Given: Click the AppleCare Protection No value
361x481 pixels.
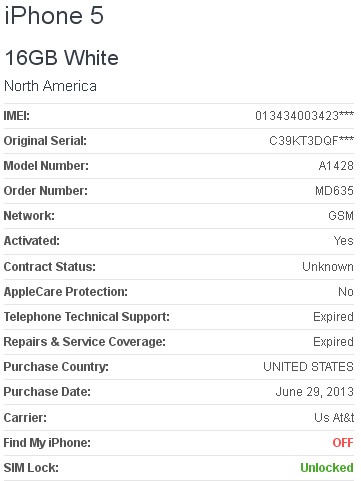Looking at the screenshot, I should pos(346,292).
